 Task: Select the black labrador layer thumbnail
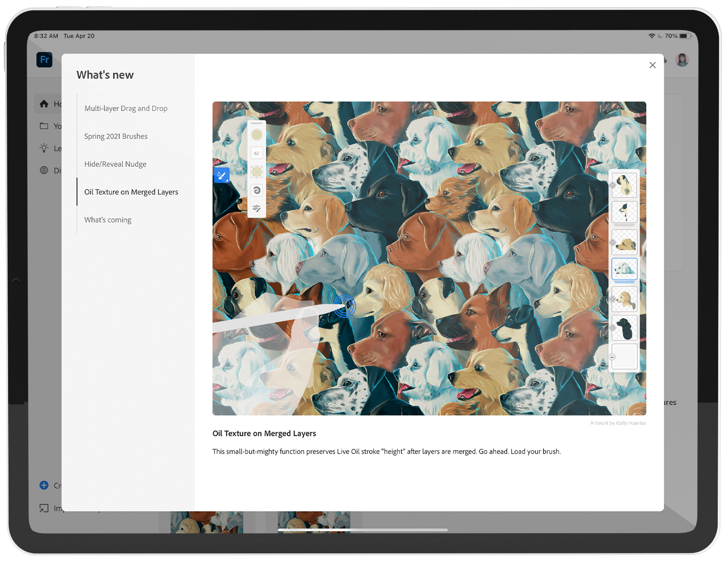(624, 328)
